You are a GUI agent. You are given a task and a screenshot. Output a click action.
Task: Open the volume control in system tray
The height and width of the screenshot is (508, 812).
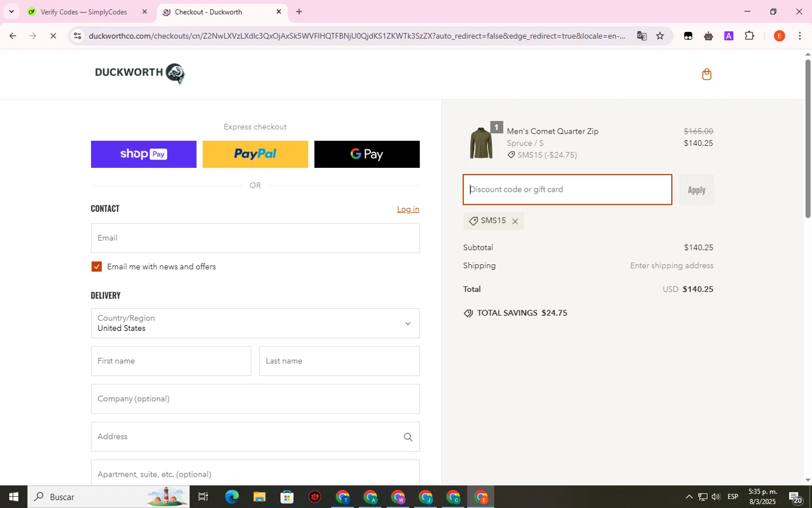pyautogui.click(x=716, y=497)
